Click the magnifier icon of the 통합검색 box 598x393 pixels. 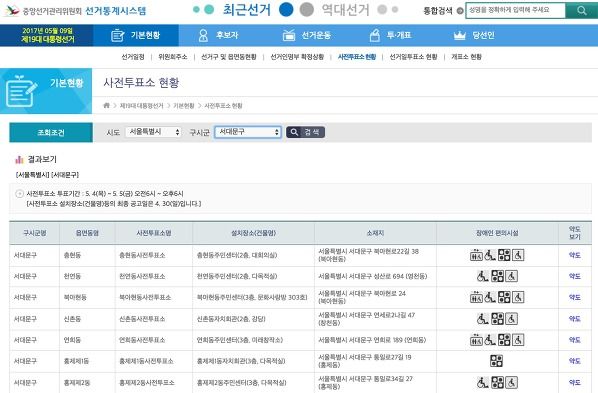point(582,11)
